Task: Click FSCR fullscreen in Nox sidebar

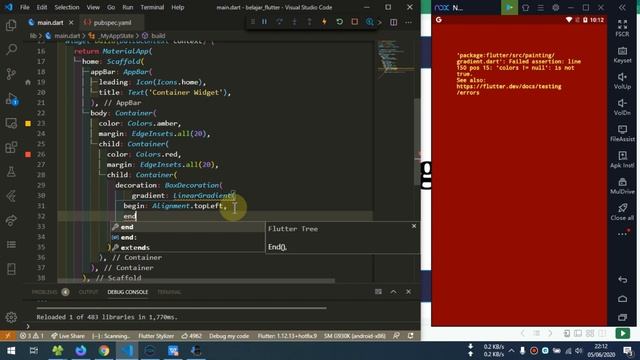Action: (x=622, y=28)
